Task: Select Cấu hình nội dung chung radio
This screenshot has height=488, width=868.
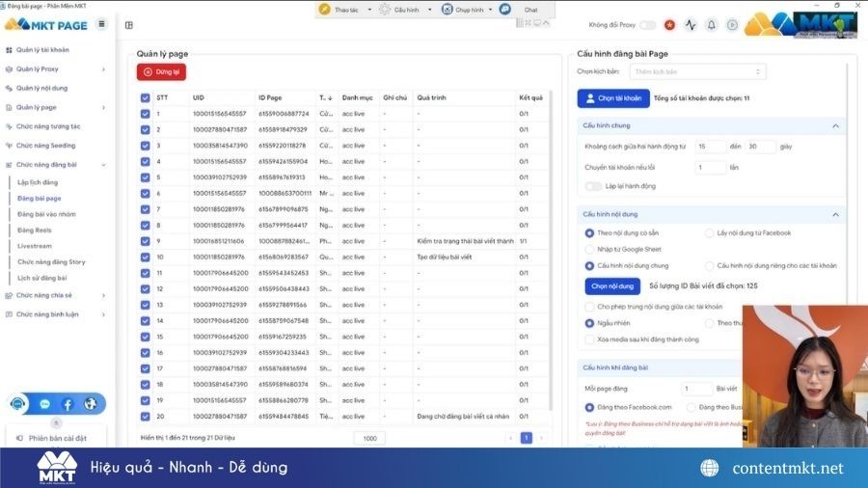Action: 589,266
